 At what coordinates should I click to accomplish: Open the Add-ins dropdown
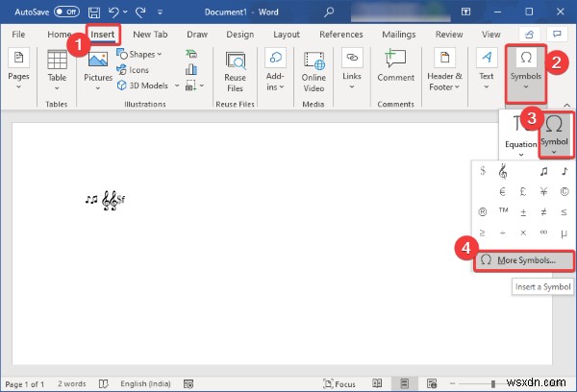275,70
